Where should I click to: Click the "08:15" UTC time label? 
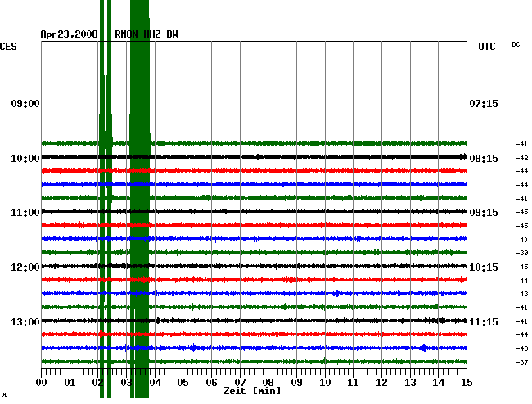click(484, 159)
